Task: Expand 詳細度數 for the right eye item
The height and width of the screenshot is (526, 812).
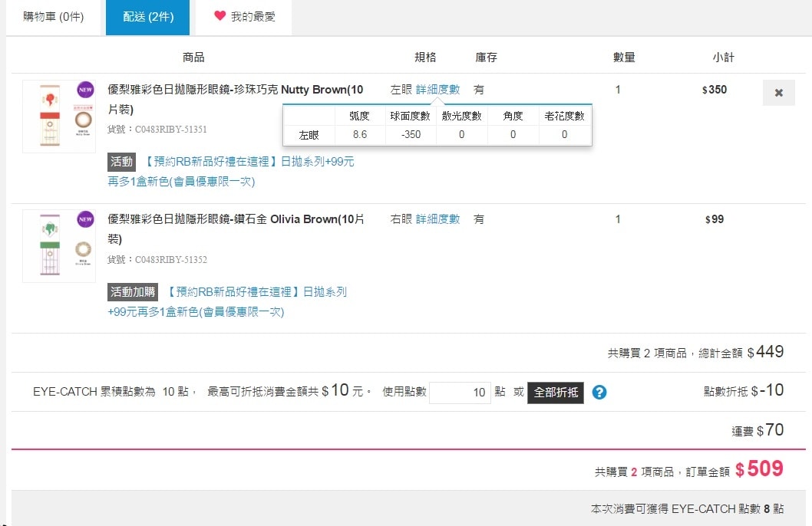Action: point(437,219)
